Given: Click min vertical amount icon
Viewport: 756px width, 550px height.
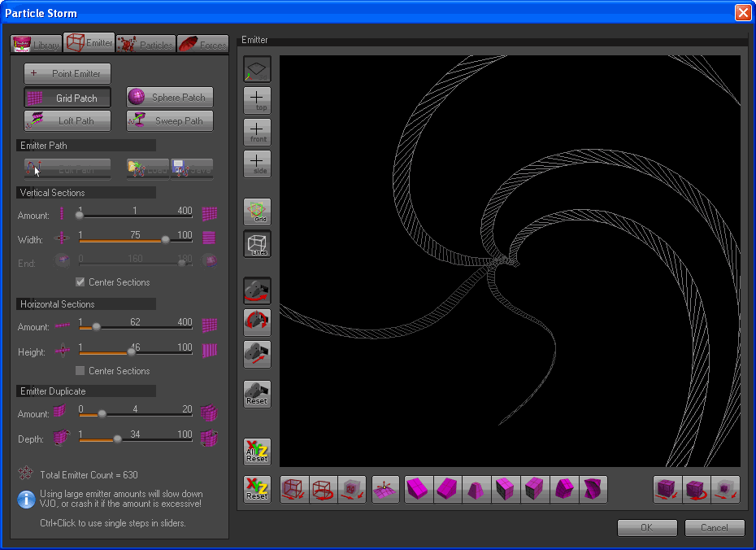Looking at the screenshot, I should click(x=62, y=213).
